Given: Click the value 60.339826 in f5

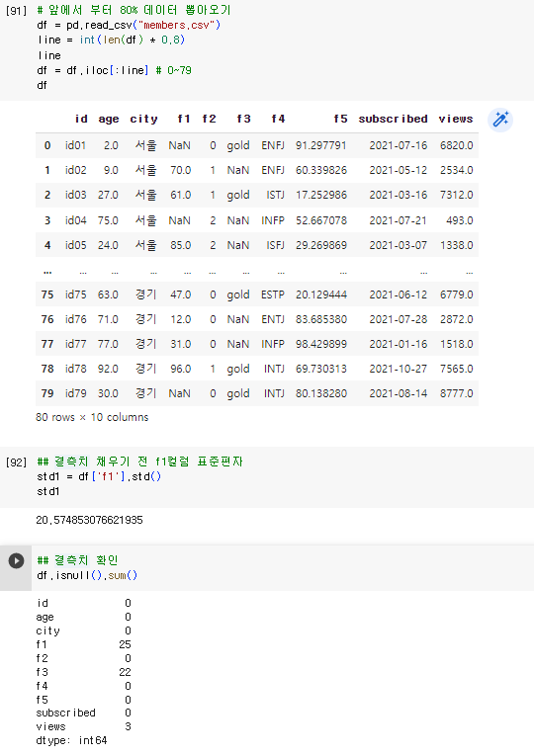Looking at the screenshot, I should [321, 170].
